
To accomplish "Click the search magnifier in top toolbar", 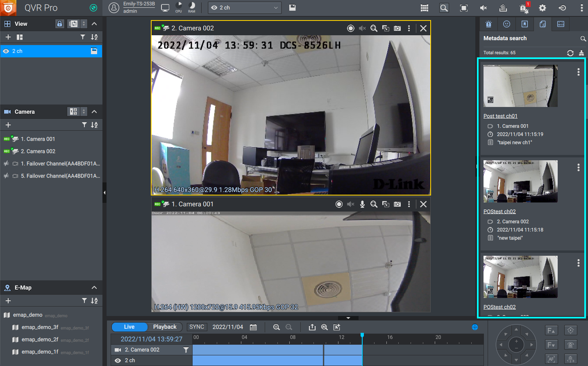I will tap(444, 8).
